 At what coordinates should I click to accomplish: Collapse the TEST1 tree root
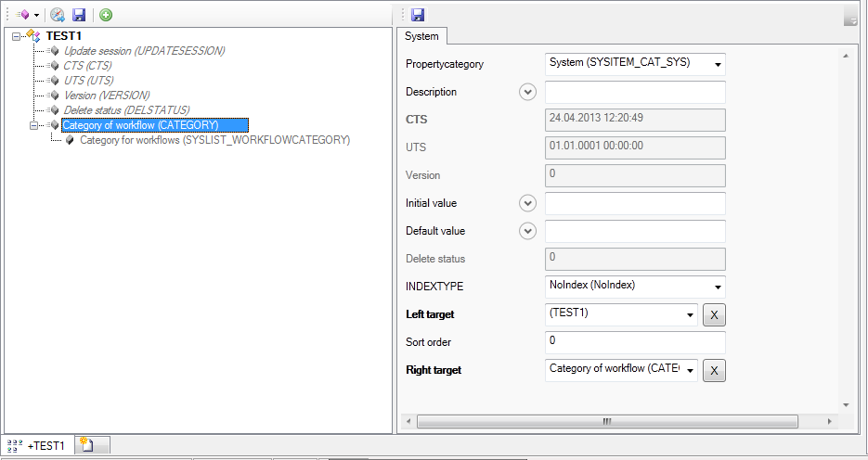pos(17,36)
